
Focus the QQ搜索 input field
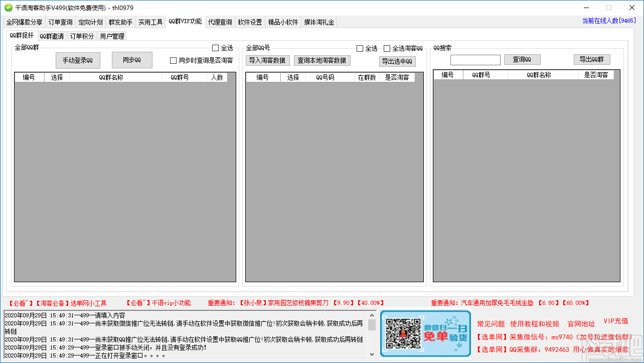coord(475,60)
